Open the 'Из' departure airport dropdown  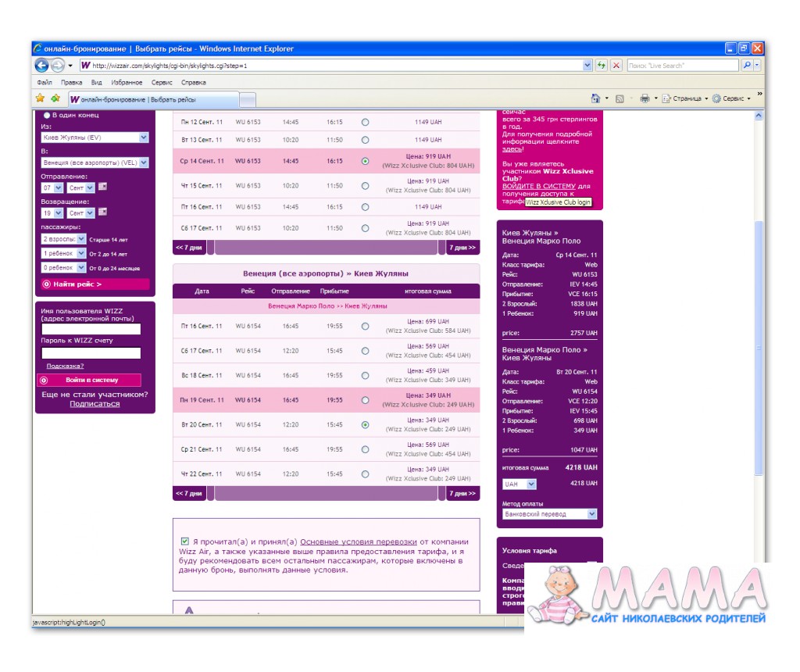[x=144, y=138]
